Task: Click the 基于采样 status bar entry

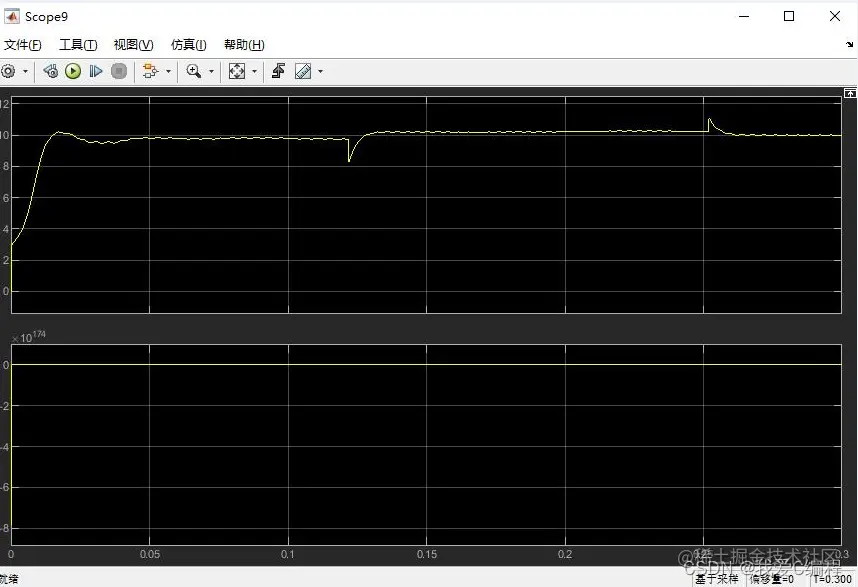Action: point(717,579)
